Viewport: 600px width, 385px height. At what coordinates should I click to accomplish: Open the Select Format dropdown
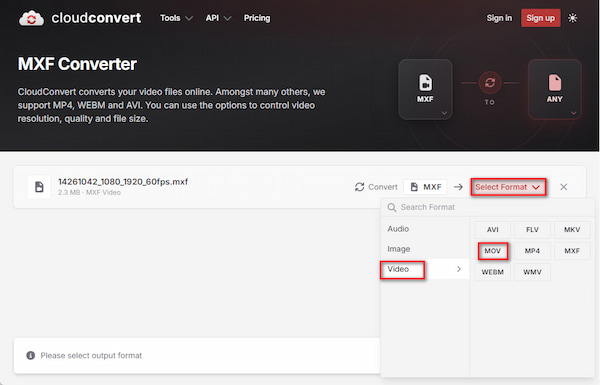point(508,187)
